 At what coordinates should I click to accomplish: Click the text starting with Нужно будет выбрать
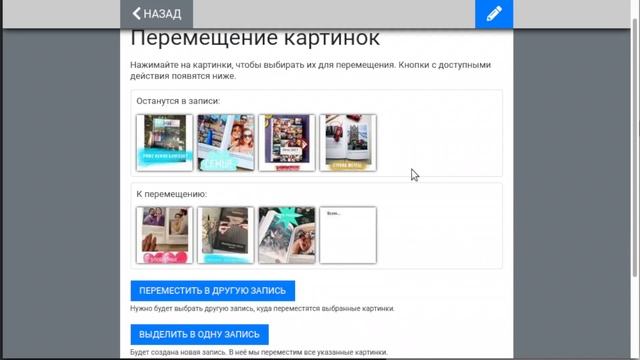click(x=262, y=309)
